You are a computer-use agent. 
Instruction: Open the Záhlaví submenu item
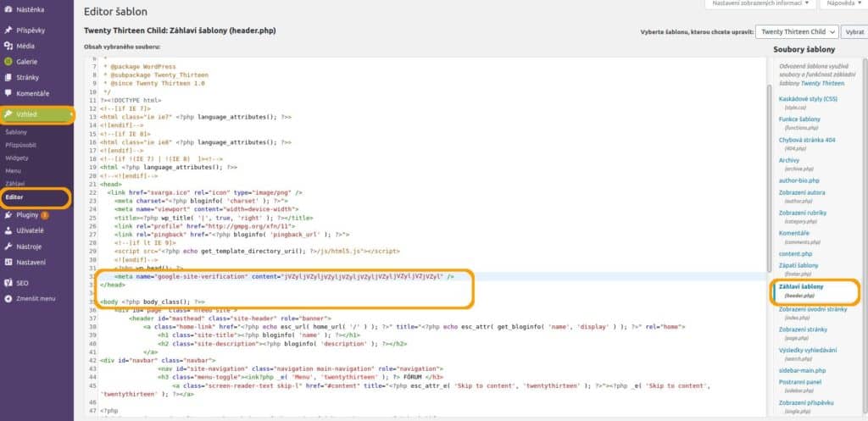[x=15, y=183]
